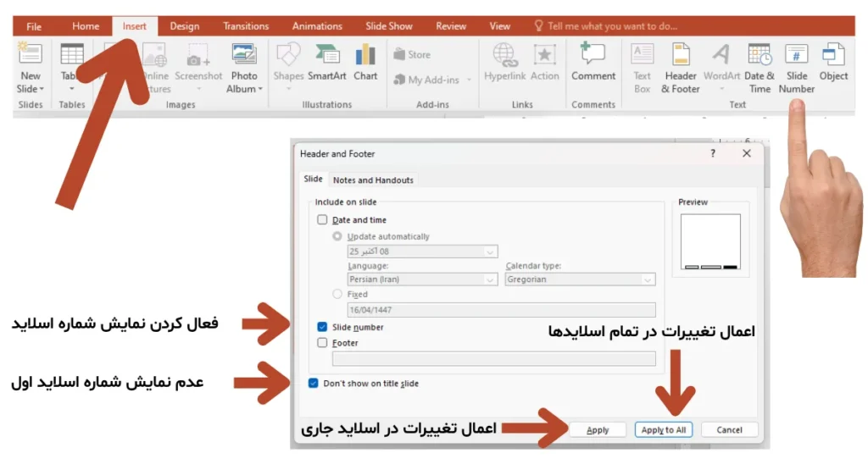
Task: Enable the Date and time checkbox
Action: click(322, 220)
